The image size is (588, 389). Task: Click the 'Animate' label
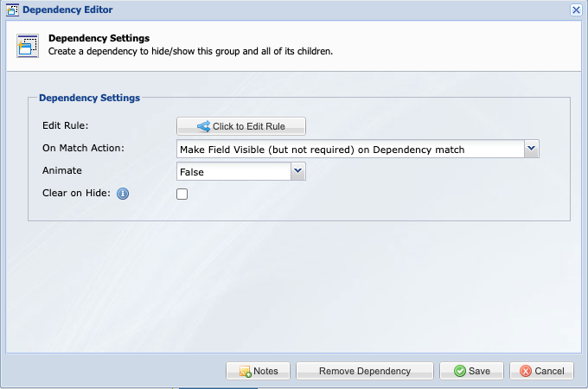(x=62, y=170)
